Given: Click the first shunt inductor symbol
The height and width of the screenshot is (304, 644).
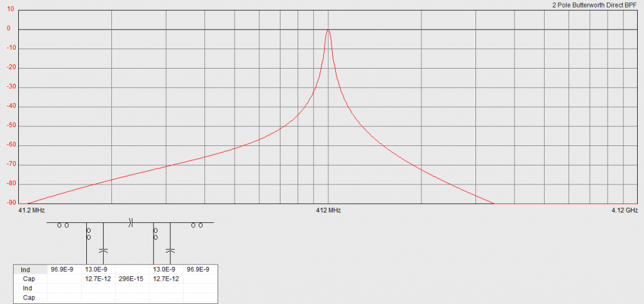Looking at the screenshot, I should 88,234.
